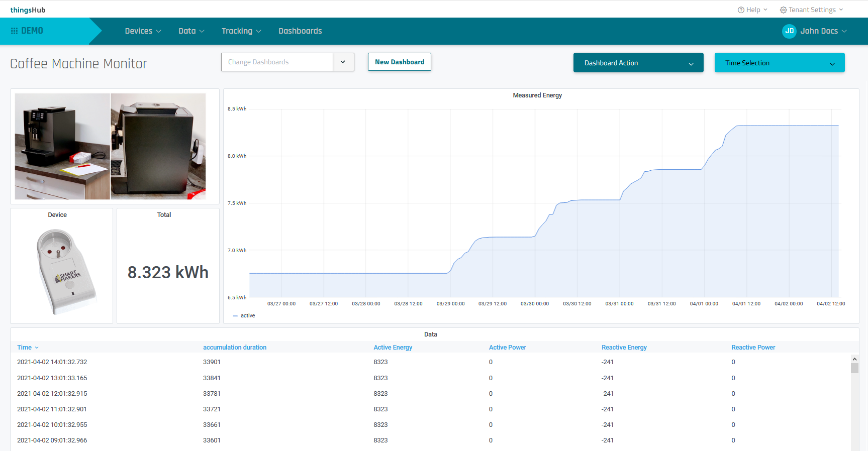Click the Change Dashboards search field
The image size is (868, 451).
coord(277,62)
